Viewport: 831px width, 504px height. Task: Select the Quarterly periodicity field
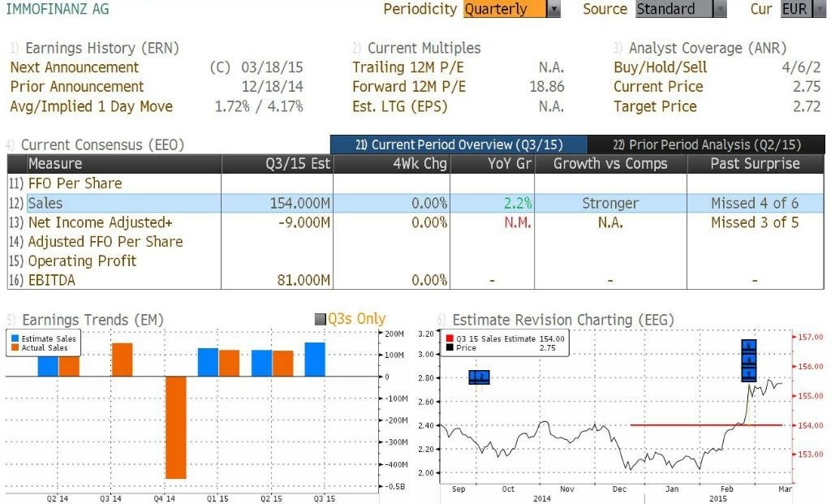(505, 9)
